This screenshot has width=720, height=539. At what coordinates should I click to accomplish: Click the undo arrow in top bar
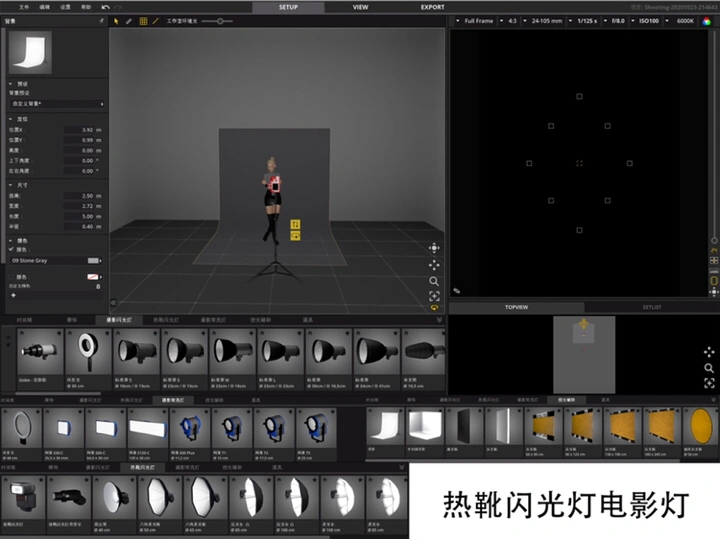pos(106,6)
